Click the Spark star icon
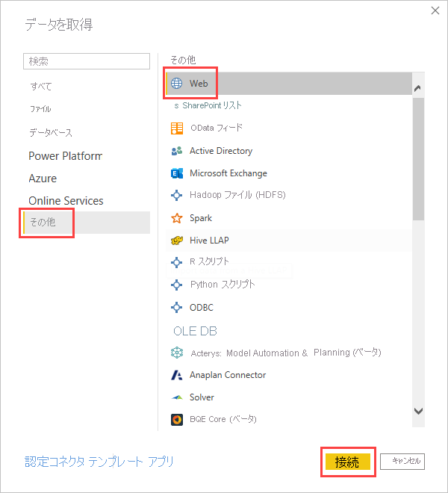This screenshot has width=448, height=493. [177, 218]
